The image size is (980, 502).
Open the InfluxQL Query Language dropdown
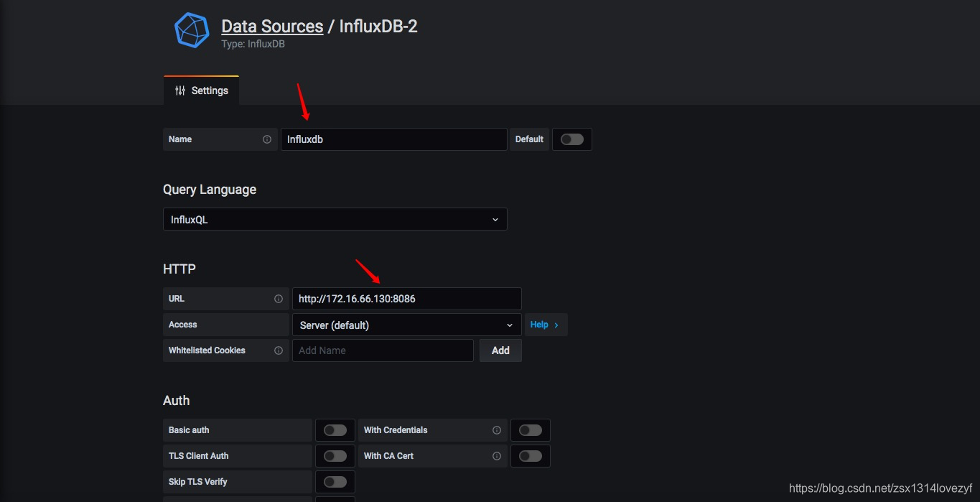[x=335, y=220]
